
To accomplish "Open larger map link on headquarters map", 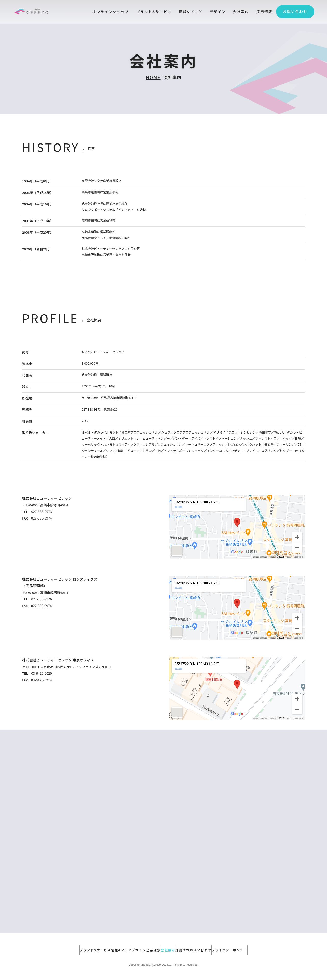I will [x=179, y=507].
